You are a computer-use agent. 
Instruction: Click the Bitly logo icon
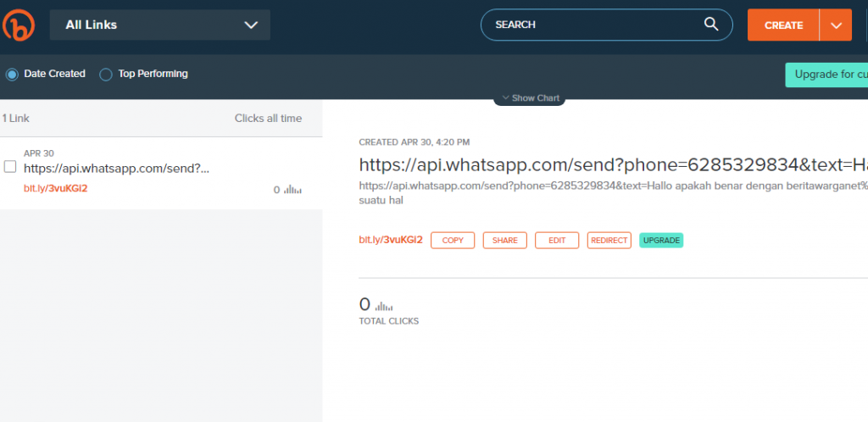pyautogui.click(x=19, y=25)
